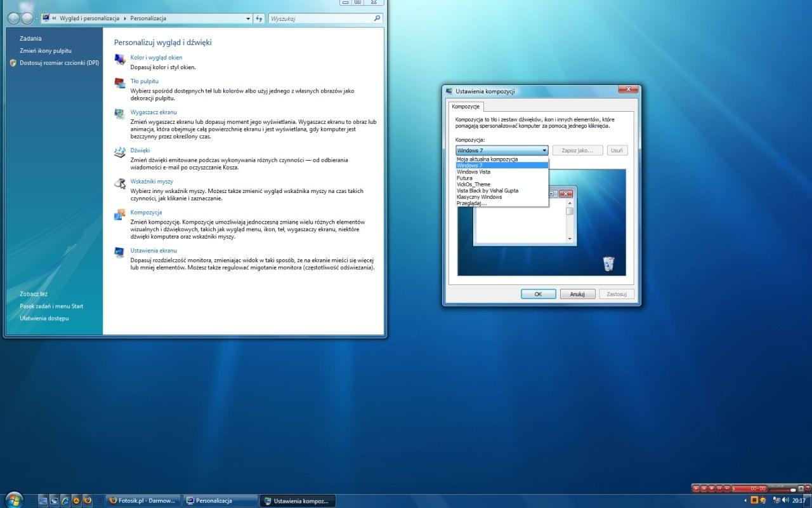Open the Kompozycja combo box dropdown arrow
812x508 pixels.
544,150
